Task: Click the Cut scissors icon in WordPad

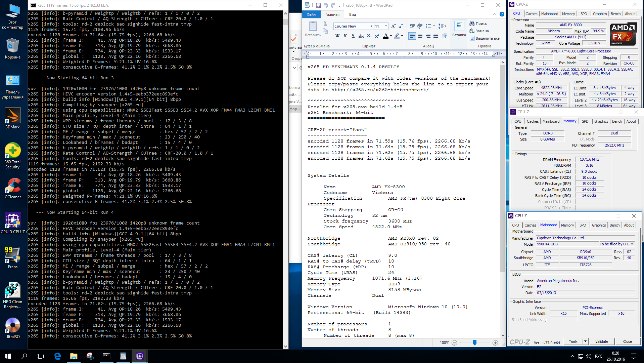Action: (325, 24)
